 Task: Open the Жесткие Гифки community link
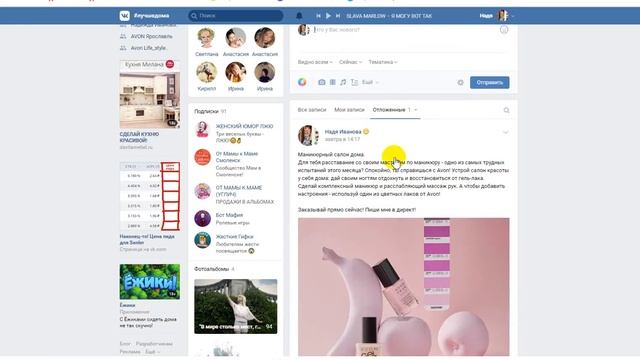(234, 237)
